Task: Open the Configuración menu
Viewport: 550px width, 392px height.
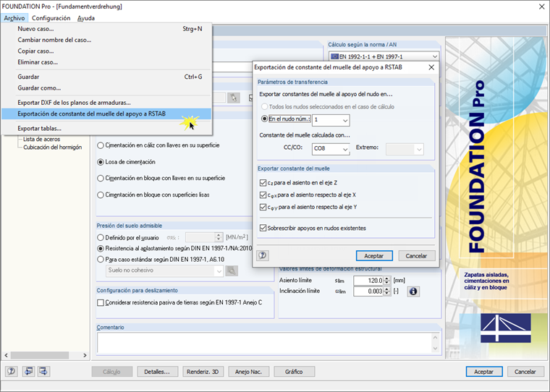Action: pos(51,18)
